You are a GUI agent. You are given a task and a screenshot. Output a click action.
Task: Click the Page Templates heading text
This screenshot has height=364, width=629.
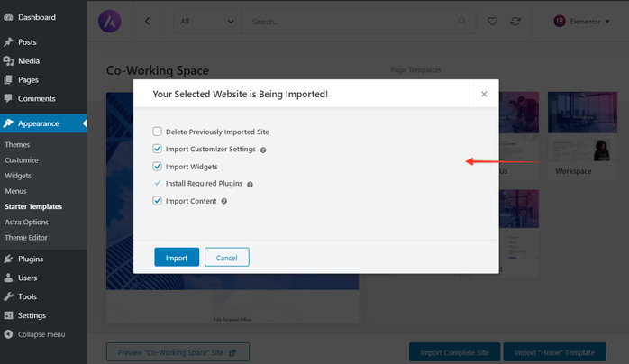pyautogui.click(x=415, y=70)
